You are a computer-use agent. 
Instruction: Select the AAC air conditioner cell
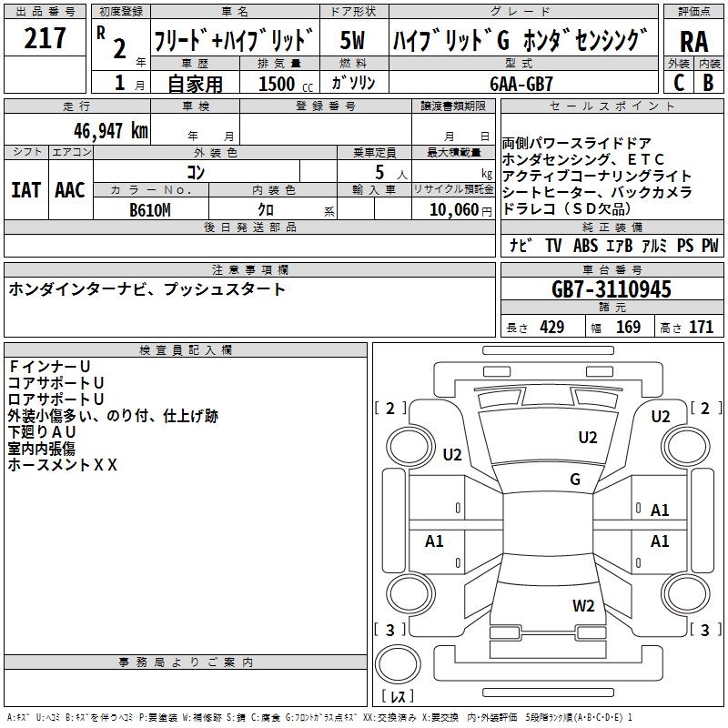pos(70,189)
